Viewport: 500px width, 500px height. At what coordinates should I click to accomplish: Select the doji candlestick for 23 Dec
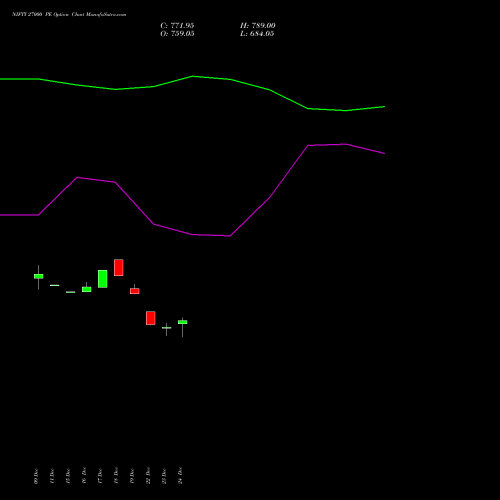coord(166,328)
